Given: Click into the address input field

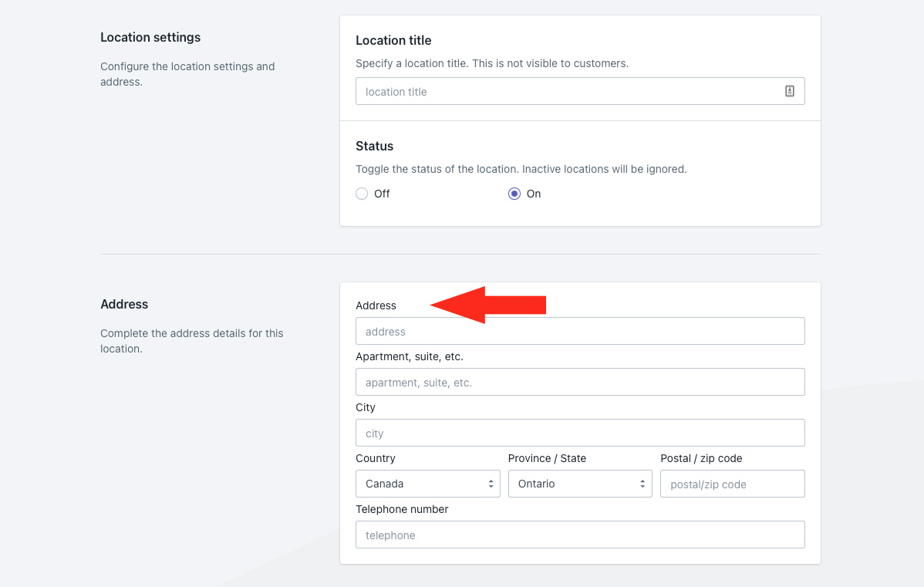Looking at the screenshot, I should click(579, 331).
